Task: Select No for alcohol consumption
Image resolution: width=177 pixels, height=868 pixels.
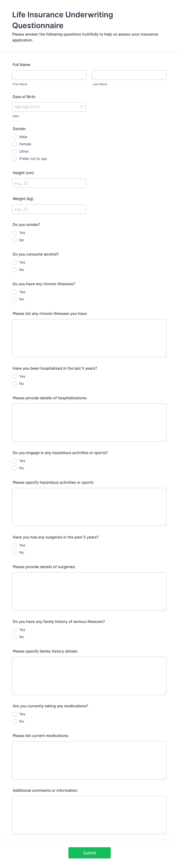Action: pos(14,270)
